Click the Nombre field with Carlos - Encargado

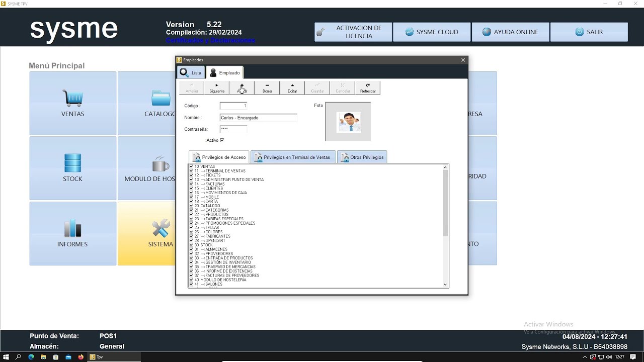258,118
